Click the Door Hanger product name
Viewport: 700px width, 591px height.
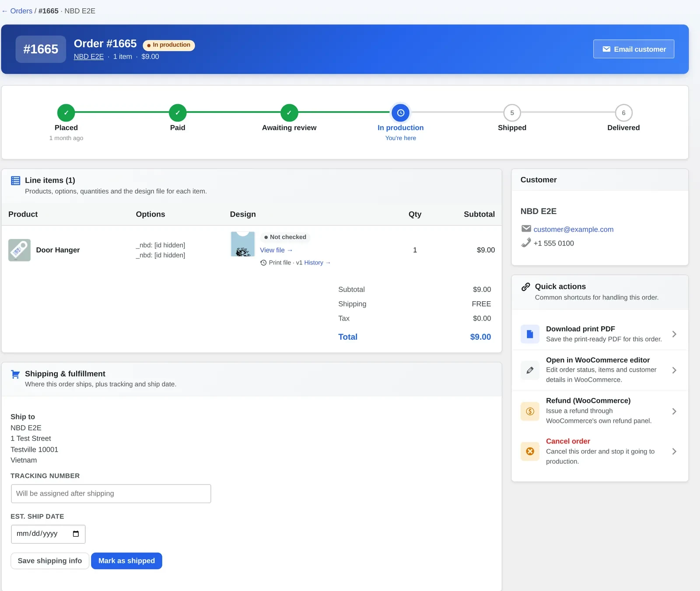pos(58,250)
